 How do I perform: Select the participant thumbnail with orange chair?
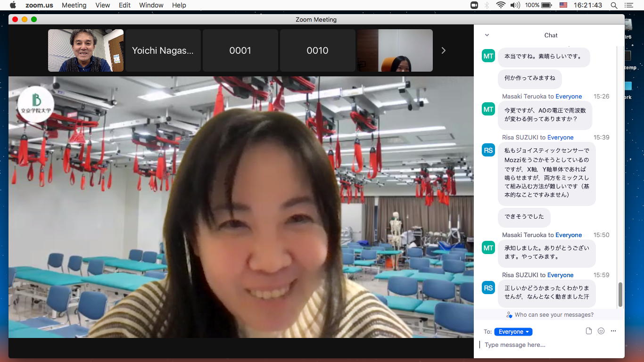[395, 50]
